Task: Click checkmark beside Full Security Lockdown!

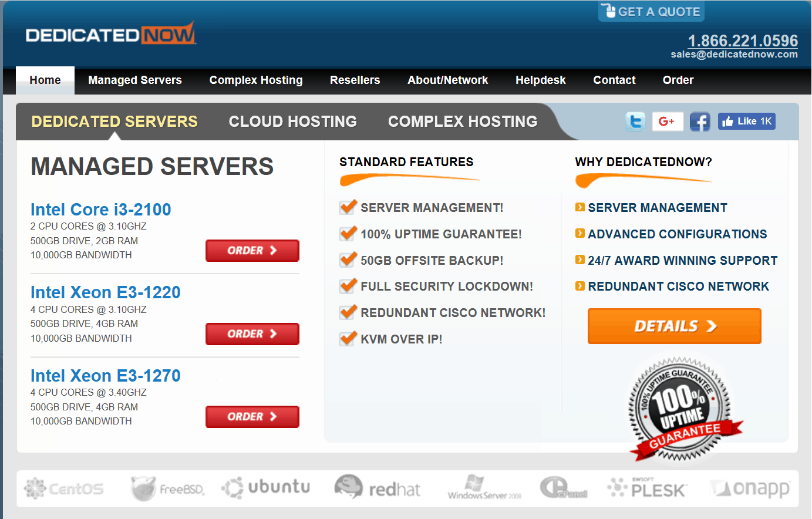Action: point(348,286)
